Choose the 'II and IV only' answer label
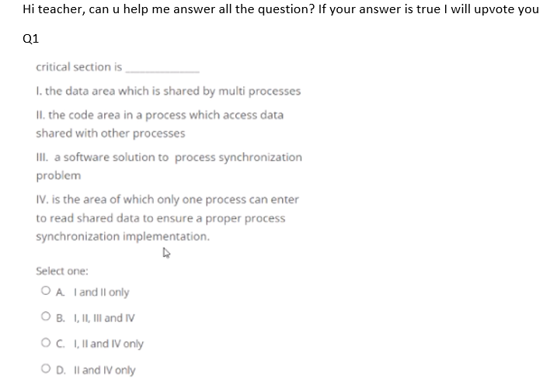543x392 pixels. click(104, 370)
